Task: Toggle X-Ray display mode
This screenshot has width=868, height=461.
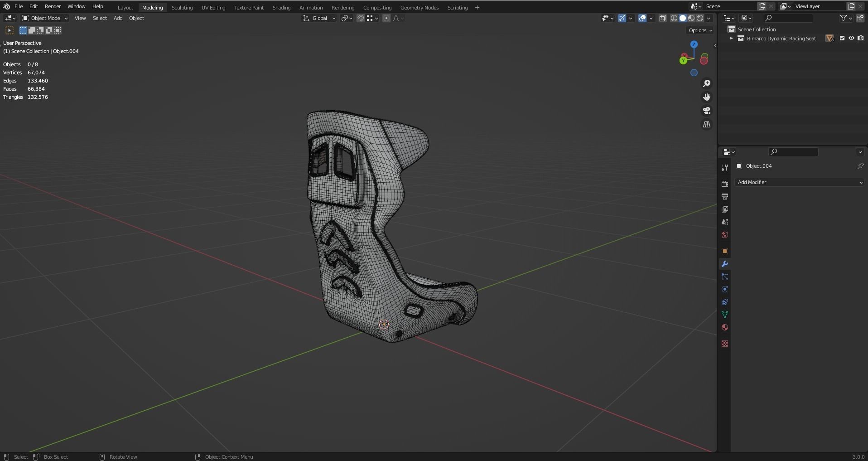Action: click(662, 18)
